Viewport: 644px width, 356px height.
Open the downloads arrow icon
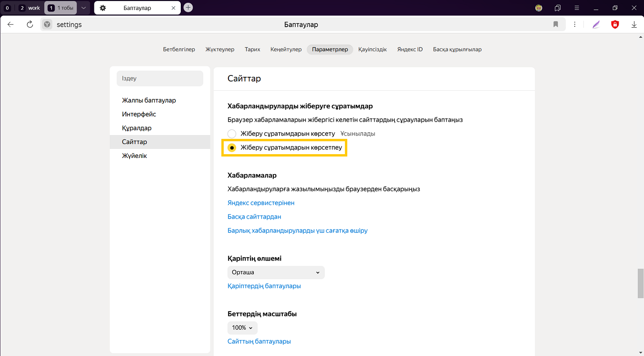point(634,24)
